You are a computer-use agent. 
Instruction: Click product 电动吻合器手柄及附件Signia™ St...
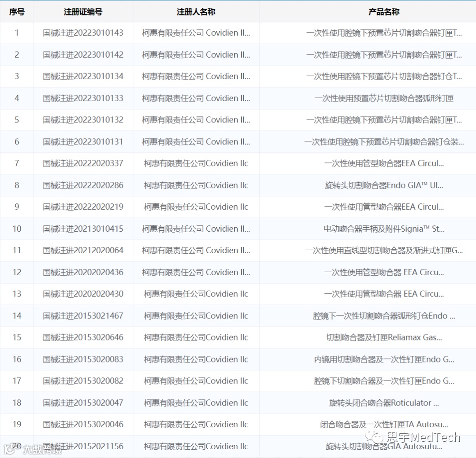coord(384,229)
